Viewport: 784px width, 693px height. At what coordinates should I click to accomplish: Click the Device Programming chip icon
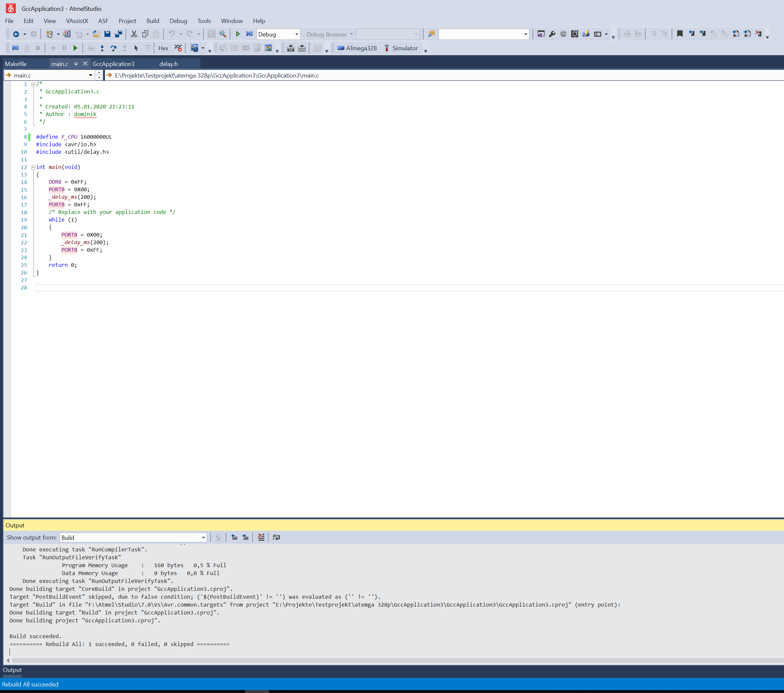[586, 34]
